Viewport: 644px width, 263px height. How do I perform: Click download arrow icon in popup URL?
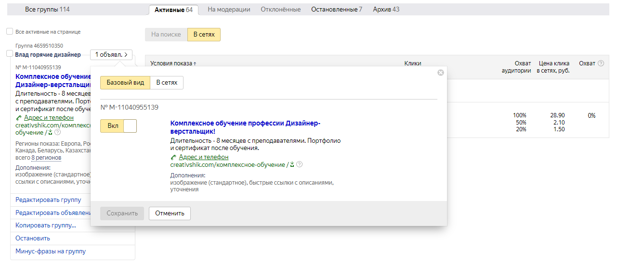click(292, 165)
